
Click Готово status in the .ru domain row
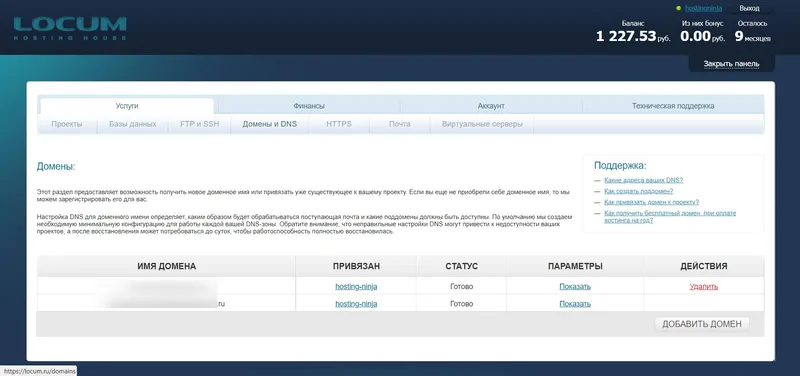click(461, 304)
